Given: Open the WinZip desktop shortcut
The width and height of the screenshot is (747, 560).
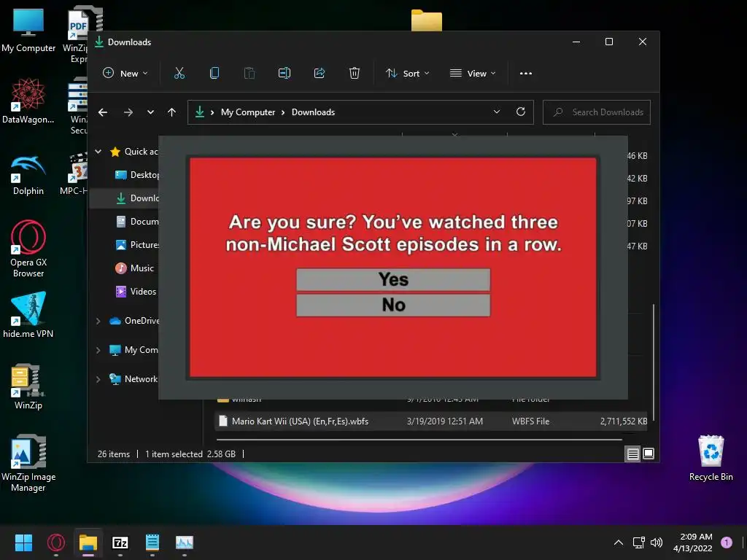Looking at the screenshot, I should point(28,386).
